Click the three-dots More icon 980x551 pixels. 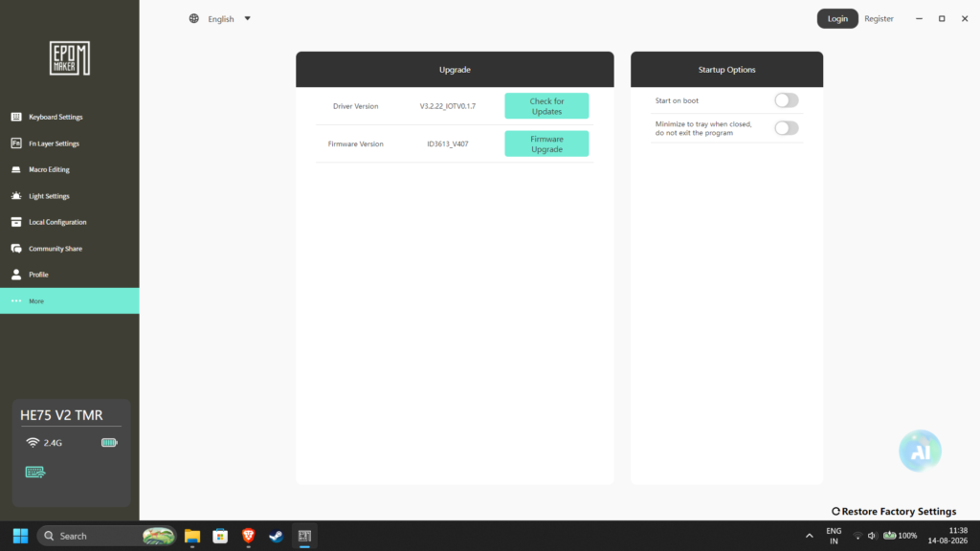[16, 300]
